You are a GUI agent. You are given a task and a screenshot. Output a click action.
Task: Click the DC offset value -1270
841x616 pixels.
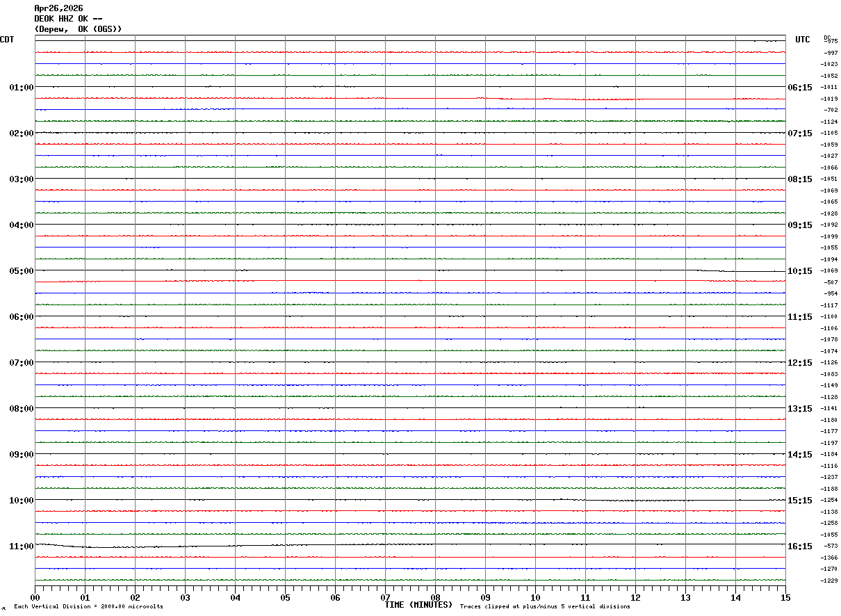(x=830, y=569)
